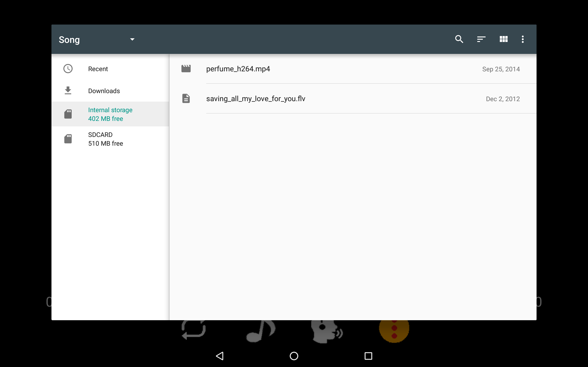Click the Downloads arrow icon
The width and height of the screenshot is (588, 367).
[68, 91]
